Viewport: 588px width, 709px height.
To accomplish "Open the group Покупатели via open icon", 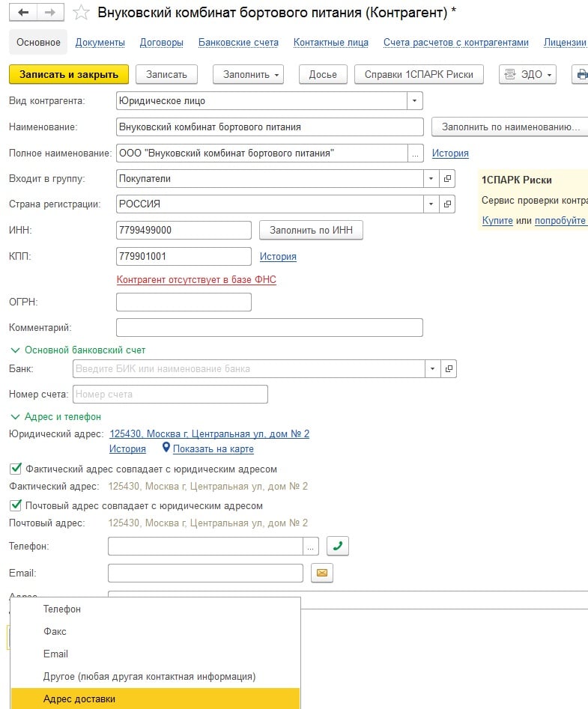I will coord(448,179).
